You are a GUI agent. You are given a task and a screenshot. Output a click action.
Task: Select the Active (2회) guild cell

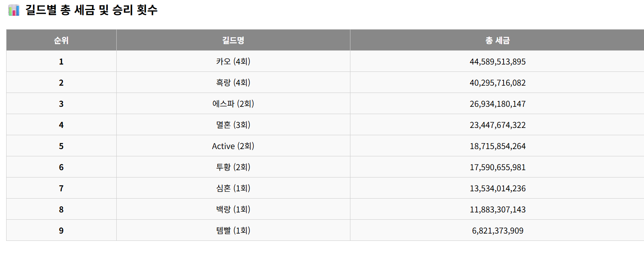(x=233, y=146)
